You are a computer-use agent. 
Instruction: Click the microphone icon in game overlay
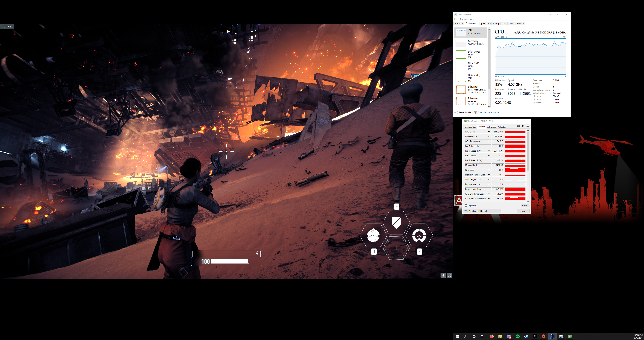pyautogui.click(x=443, y=275)
